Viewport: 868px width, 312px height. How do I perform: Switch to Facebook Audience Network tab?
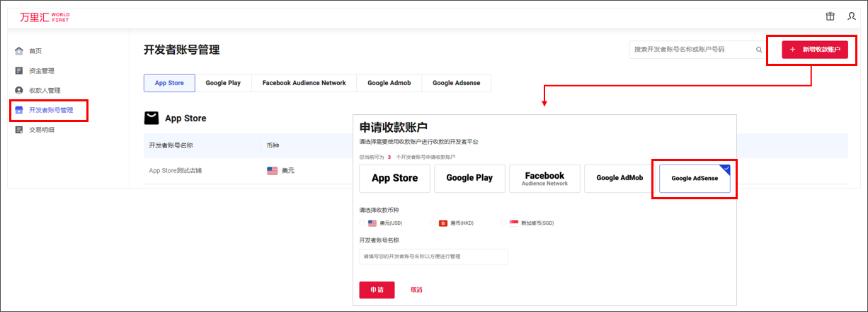tap(304, 83)
